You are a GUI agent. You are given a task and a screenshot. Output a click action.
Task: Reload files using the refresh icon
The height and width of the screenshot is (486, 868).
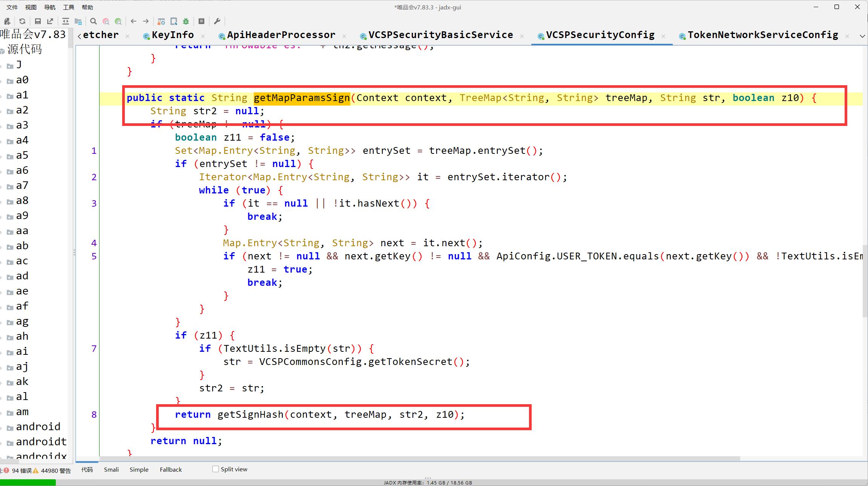tap(22, 21)
